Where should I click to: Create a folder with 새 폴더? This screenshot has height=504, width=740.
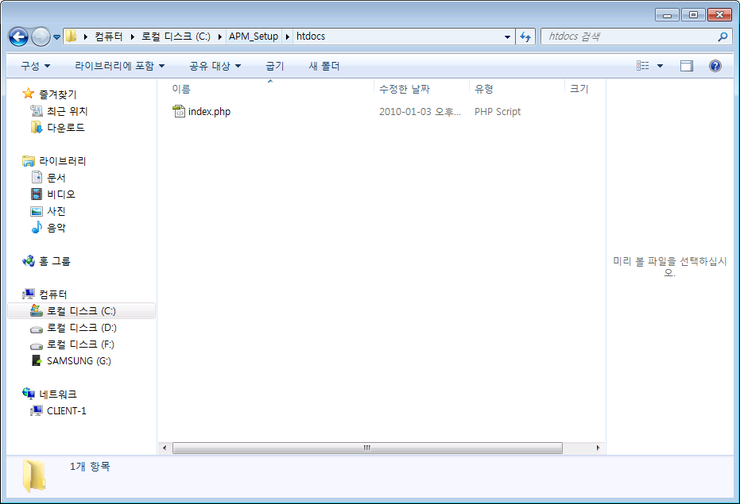click(x=324, y=66)
